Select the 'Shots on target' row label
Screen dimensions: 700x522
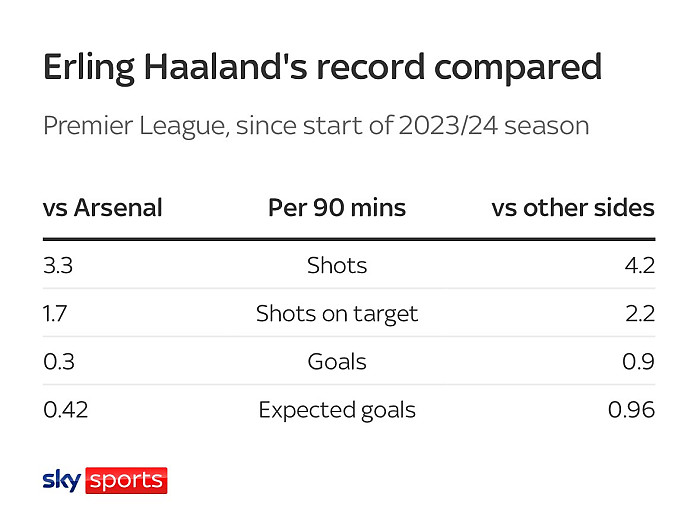point(337,314)
